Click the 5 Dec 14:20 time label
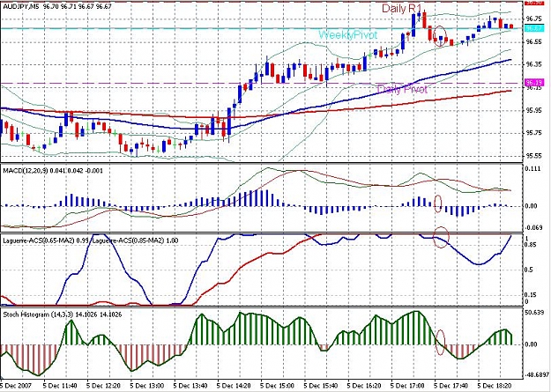Viewport: 551px width, 392px height. 235,386
